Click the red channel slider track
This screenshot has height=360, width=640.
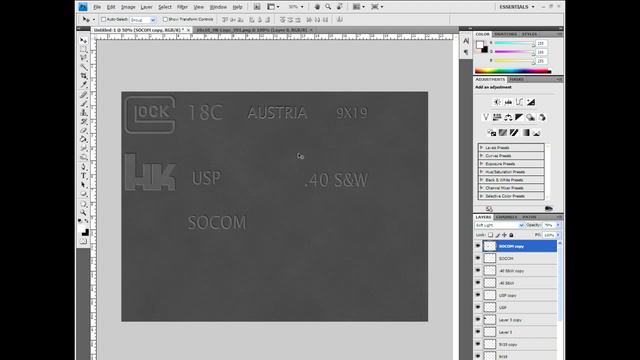pos(514,44)
